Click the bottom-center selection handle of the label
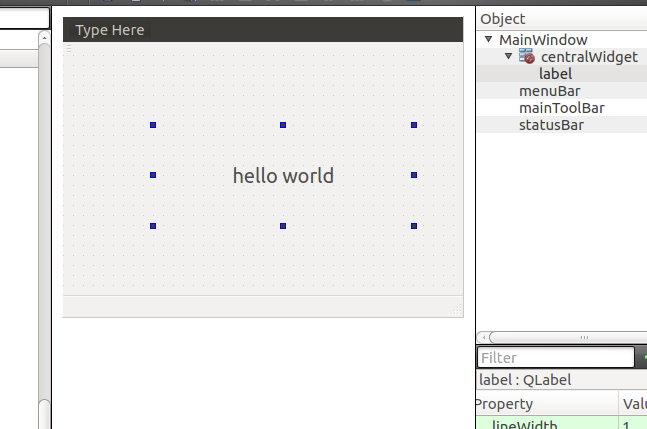 (x=283, y=227)
